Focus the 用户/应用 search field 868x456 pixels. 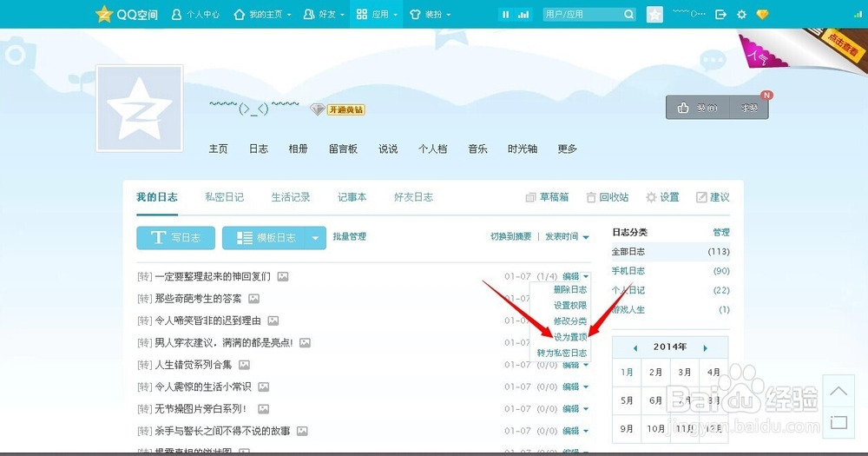click(582, 15)
